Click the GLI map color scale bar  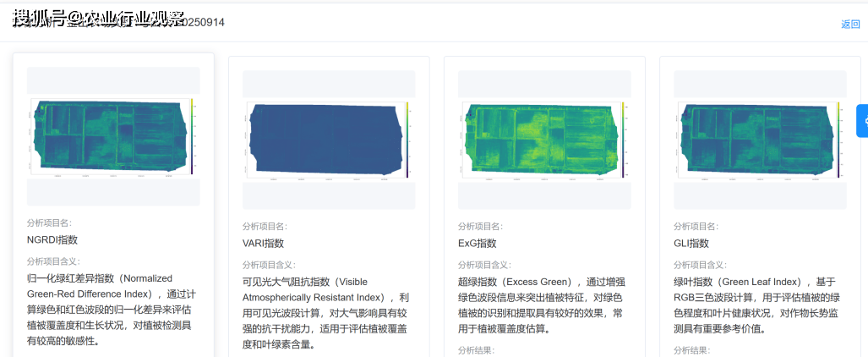click(x=838, y=137)
